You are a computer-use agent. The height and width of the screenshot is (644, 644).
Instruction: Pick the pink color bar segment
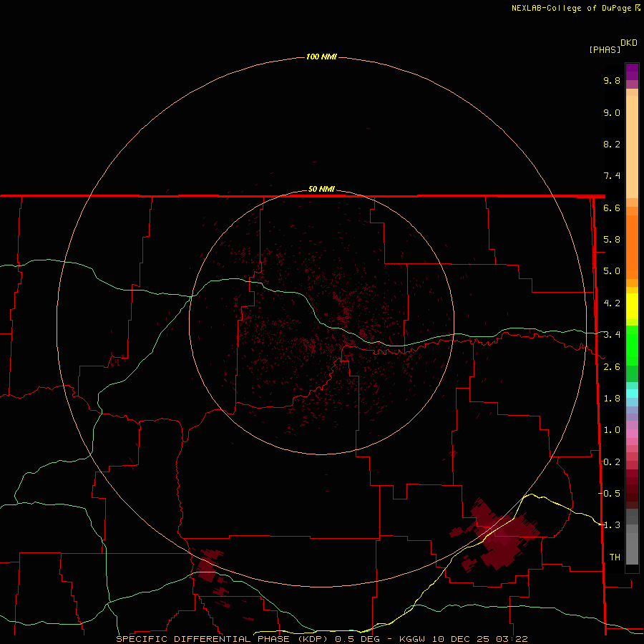(x=632, y=434)
